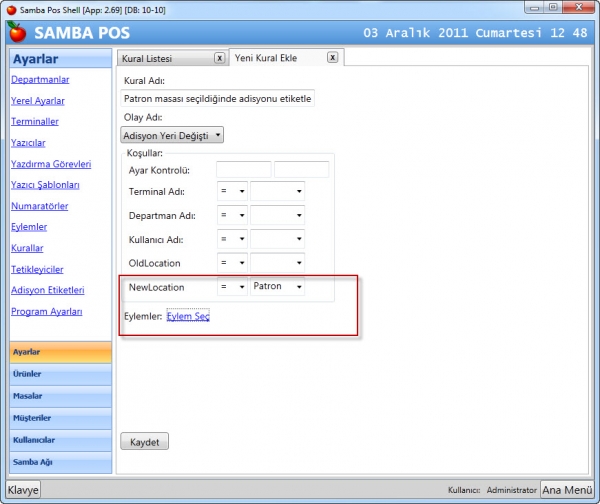Click the Kural Adı text field

[217, 99]
